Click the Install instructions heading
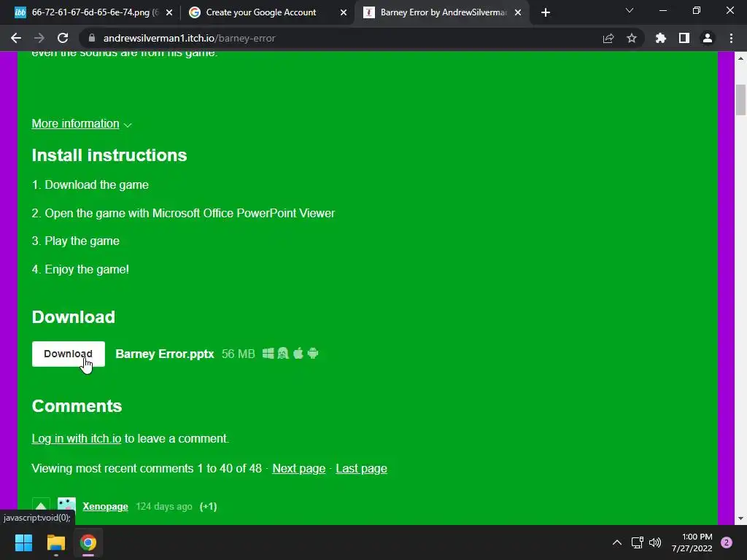Viewport: 747px width, 560px height. (x=109, y=155)
